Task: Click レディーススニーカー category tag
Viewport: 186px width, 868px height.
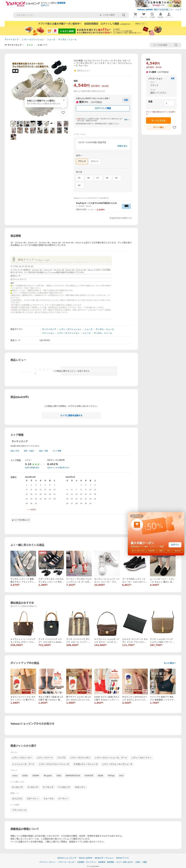Action: click(x=22, y=757)
